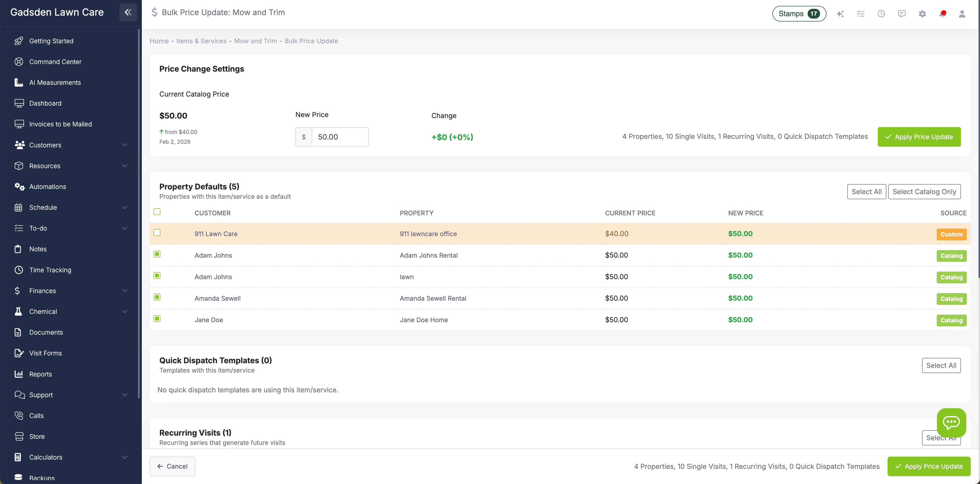The width and height of the screenshot is (980, 484).
Task: Open the settings gear icon
Action: [x=922, y=13]
